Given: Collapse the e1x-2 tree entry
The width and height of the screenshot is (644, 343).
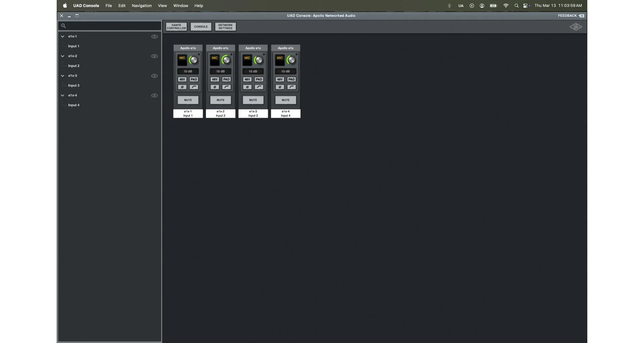Looking at the screenshot, I should coord(62,56).
